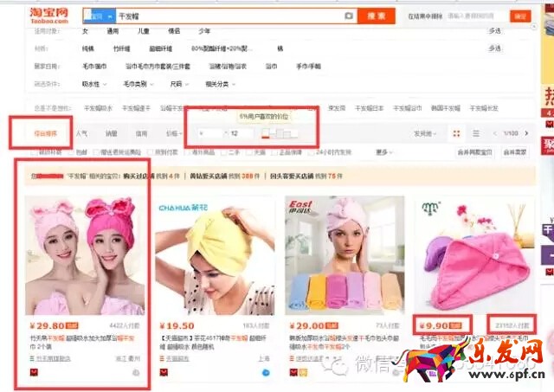Click the next page arrow beside 1/100

click(527, 133)
